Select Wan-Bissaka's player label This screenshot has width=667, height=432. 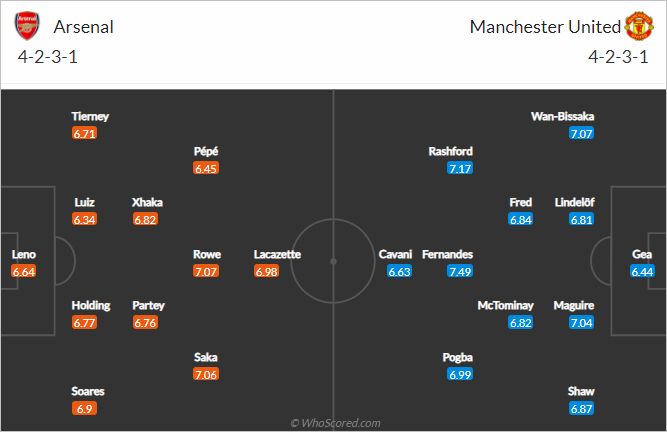click(x=562, y=117)
